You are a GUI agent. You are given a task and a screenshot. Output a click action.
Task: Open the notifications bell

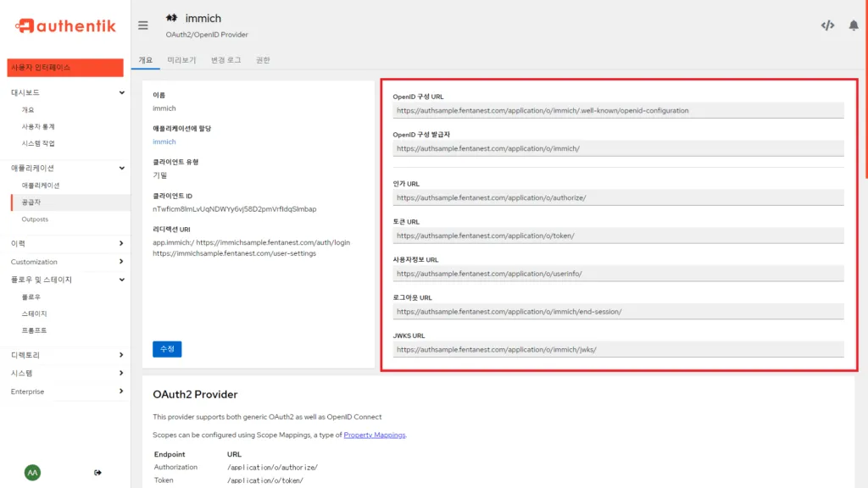click(855, 25)
